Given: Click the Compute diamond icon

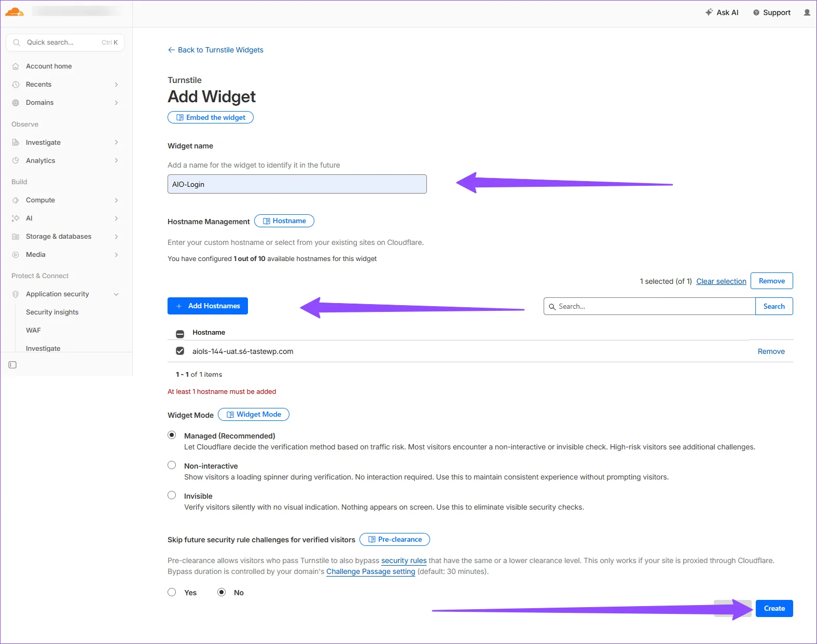Looking at the screenshot, I should [x=16, y=200].
